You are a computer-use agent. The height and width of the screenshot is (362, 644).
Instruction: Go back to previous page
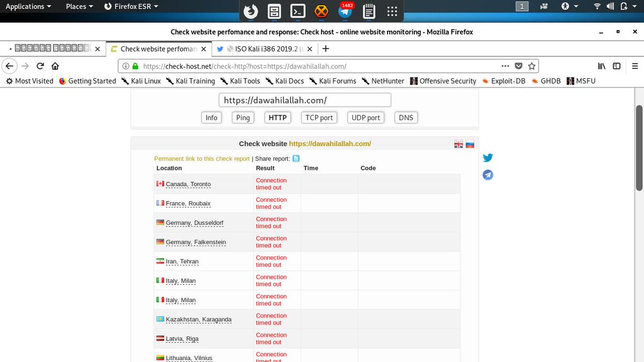coord(10,66)
